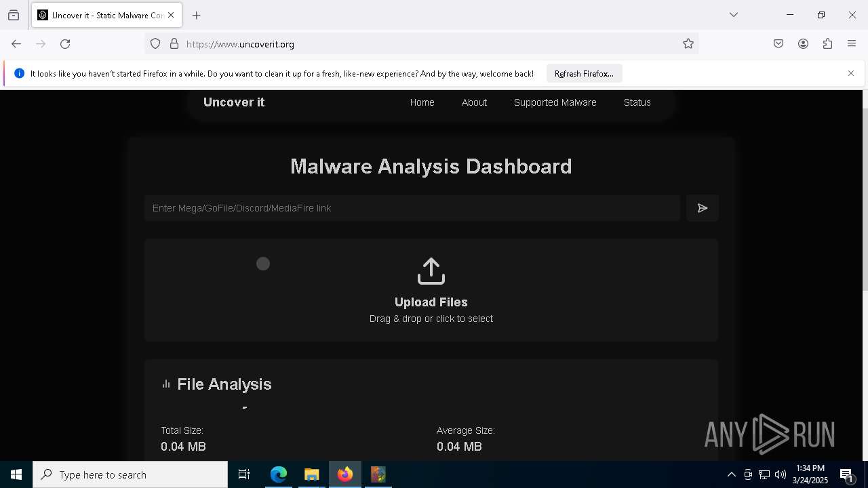
Task: Open the About nav link
Action: pos(474,102)
